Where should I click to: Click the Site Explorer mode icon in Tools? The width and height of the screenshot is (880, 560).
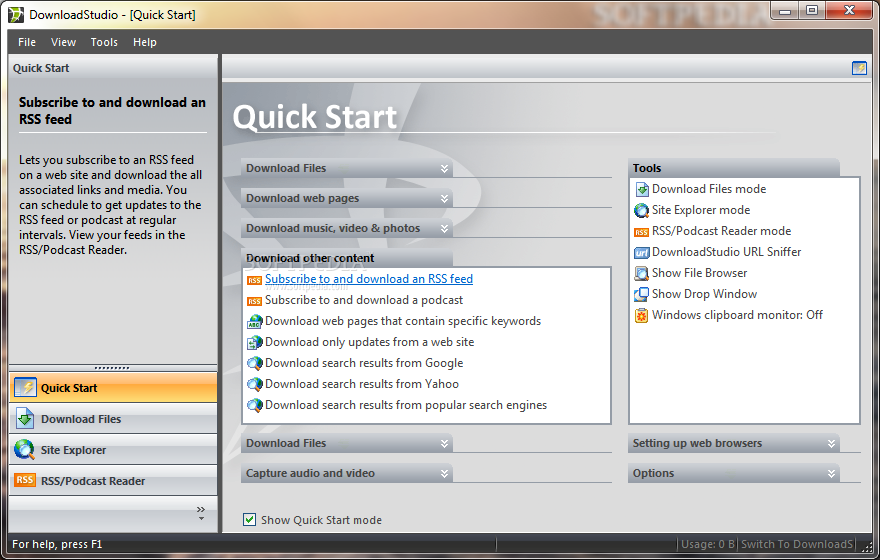[641, 210]
